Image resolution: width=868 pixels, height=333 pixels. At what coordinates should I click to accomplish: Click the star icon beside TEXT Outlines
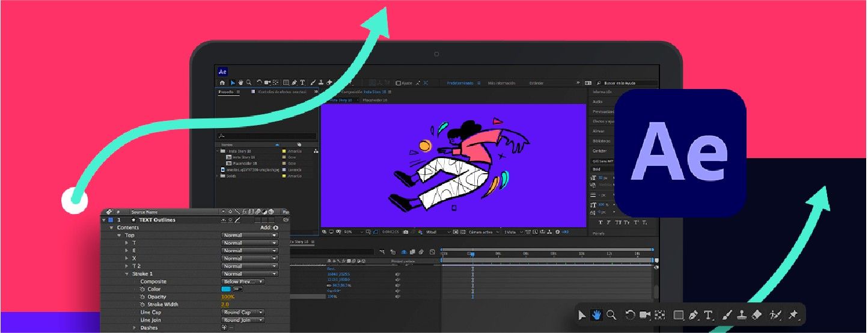[133, 220]
